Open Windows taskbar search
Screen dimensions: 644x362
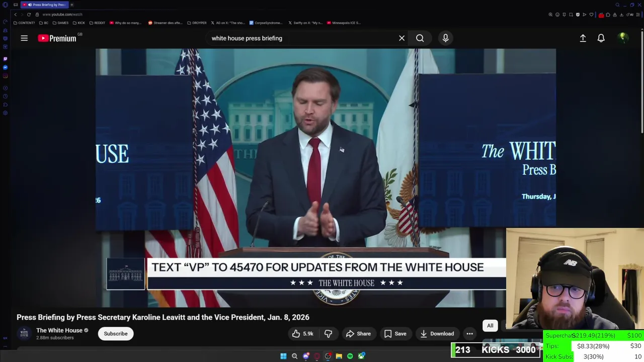[294, 356]
